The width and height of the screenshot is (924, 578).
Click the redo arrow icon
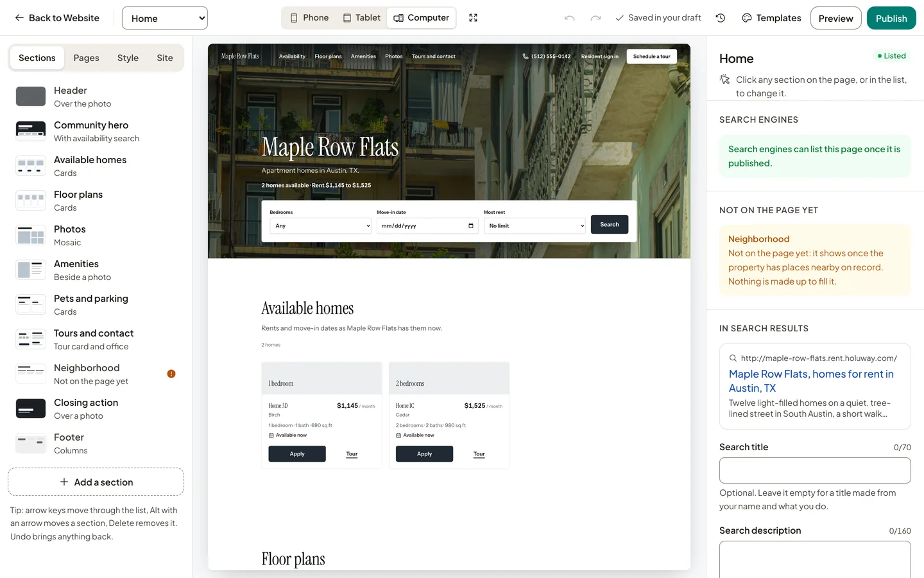(x=595, y=18)
